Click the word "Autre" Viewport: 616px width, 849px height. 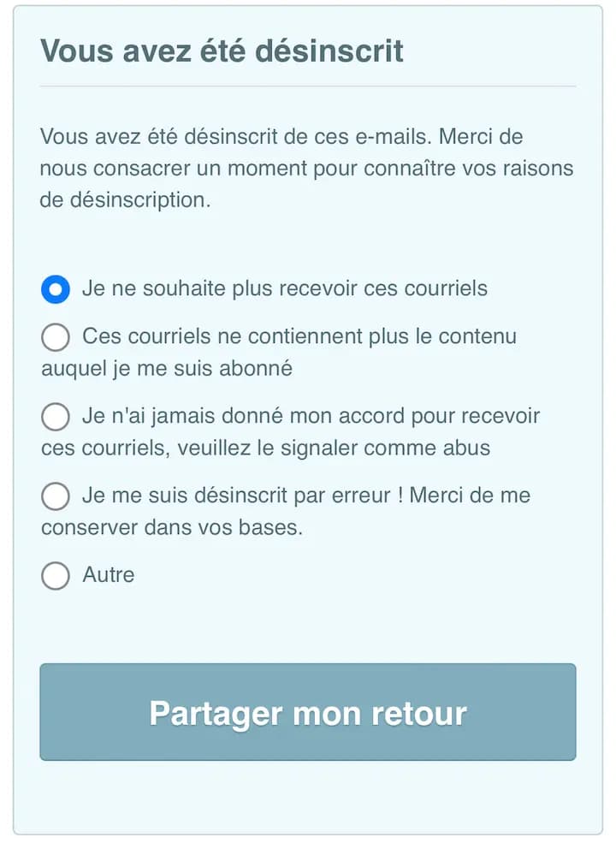pos(107,576)
